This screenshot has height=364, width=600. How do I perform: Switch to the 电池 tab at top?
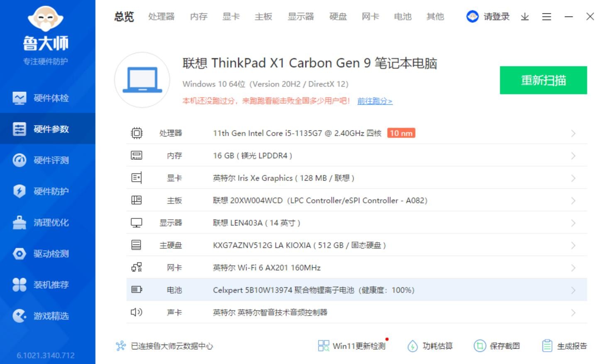[403, 17]
